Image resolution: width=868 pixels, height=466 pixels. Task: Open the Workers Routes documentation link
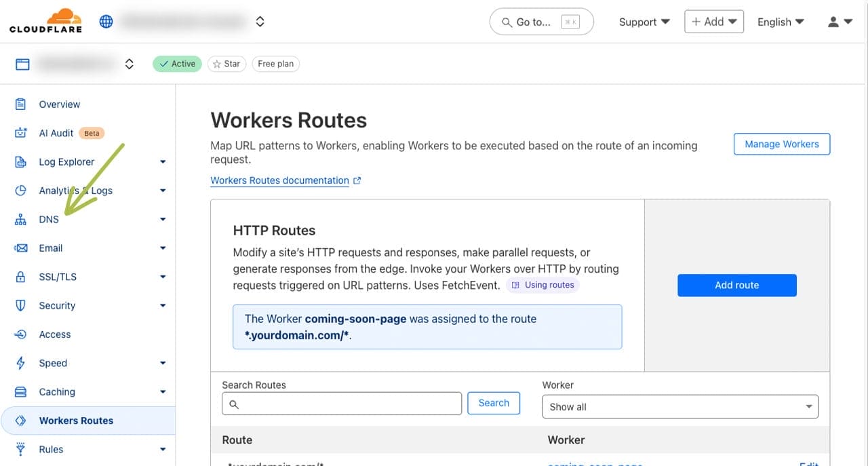[285, 180]
